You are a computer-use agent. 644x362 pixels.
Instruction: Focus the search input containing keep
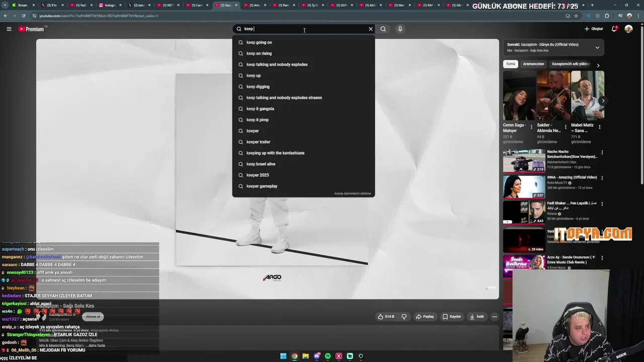point(304,29)
